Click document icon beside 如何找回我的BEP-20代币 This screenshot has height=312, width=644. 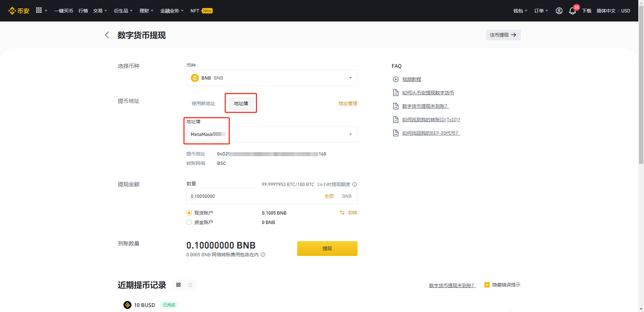pyautogui.click(x=396, y=133)
